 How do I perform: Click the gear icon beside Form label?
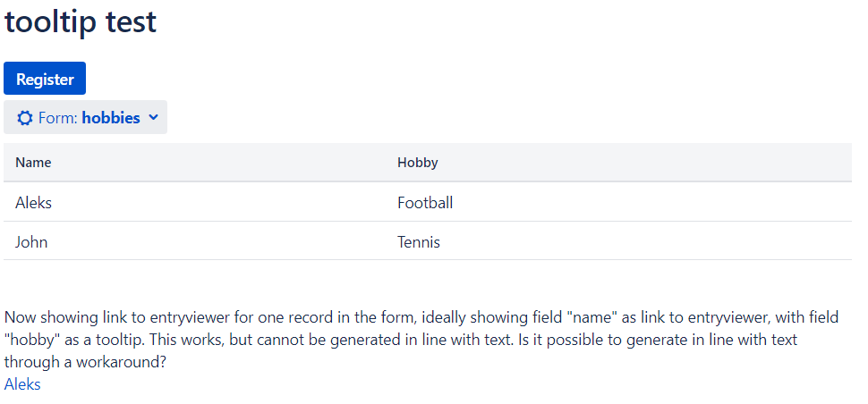tap(24, 118)
